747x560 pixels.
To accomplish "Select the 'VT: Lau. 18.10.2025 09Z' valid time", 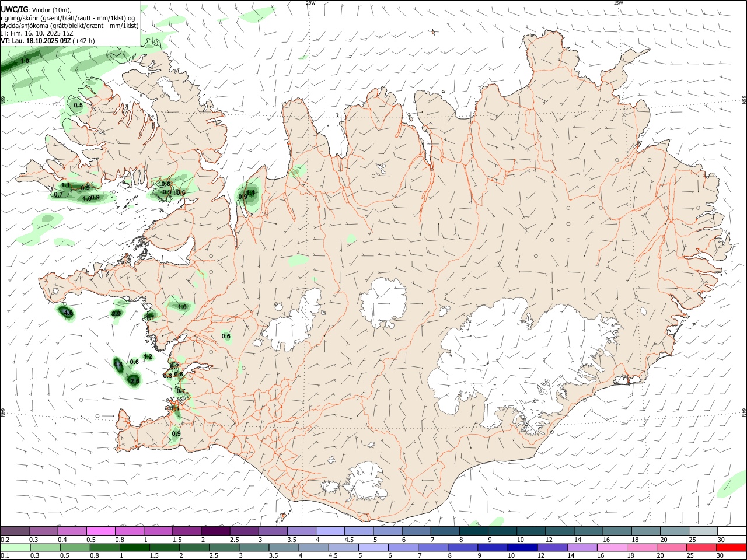I will (36, 41).
